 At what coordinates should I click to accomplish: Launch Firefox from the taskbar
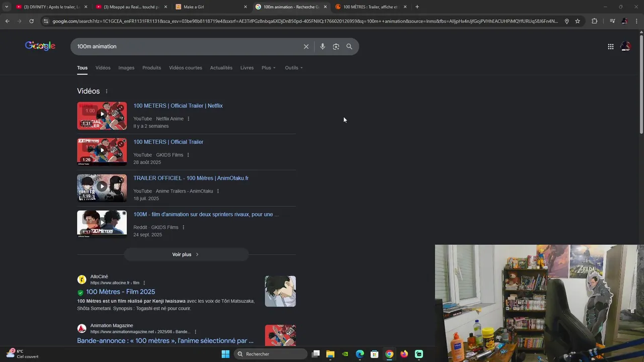(x=404, y=354)
